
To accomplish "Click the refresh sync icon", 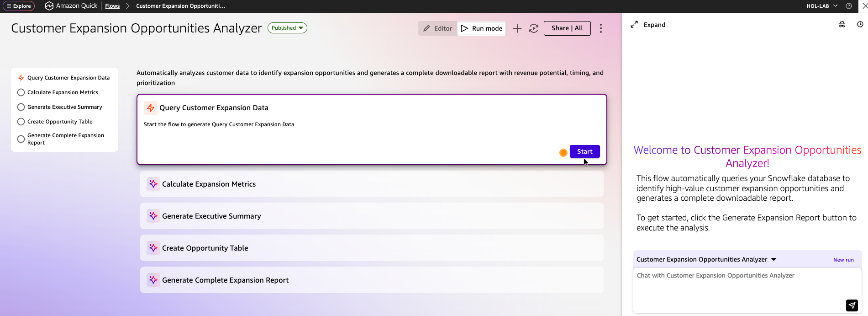I will 533,28.
